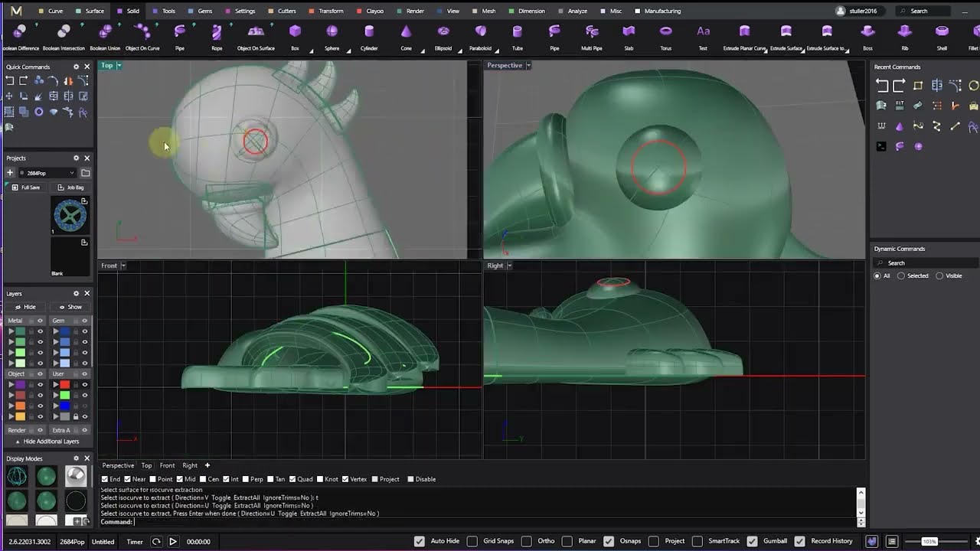
Task: Select the Cone tool
Action: click(x=406, y=37)
